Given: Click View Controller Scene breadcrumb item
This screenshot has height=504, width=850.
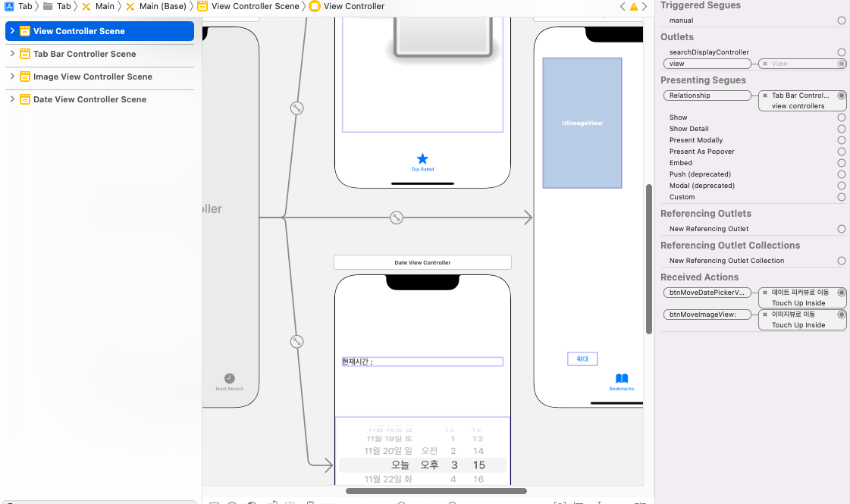Looking at the screenshot, I should click(x=248, y=6).
